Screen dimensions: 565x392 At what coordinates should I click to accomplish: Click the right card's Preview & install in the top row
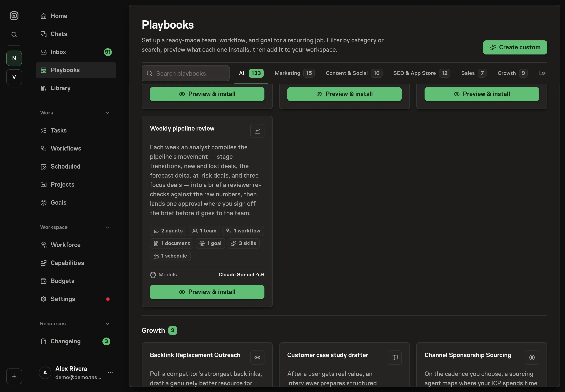click(x=481, y=94)
